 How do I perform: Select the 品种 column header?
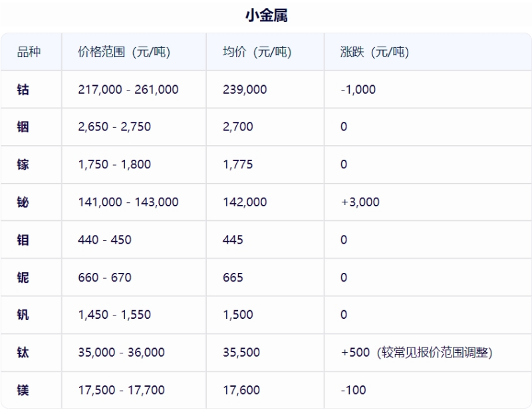pyautogui.click(x=29, y=52)
